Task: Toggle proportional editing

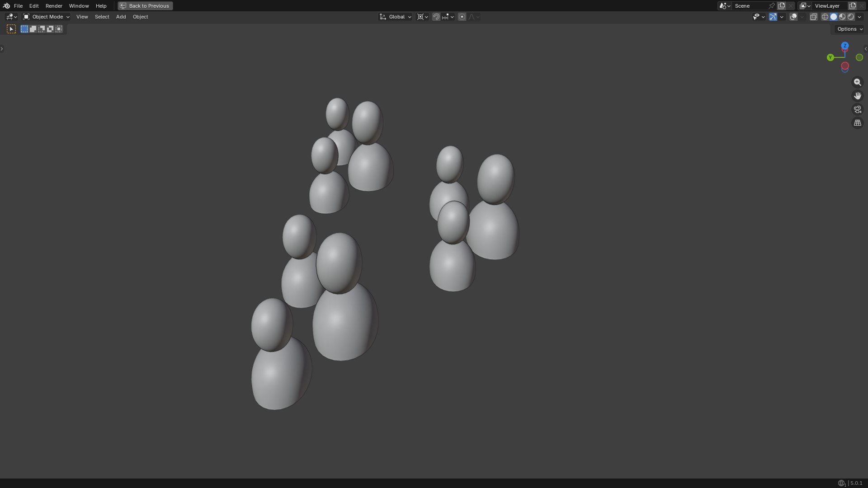Action: [462, 17]
